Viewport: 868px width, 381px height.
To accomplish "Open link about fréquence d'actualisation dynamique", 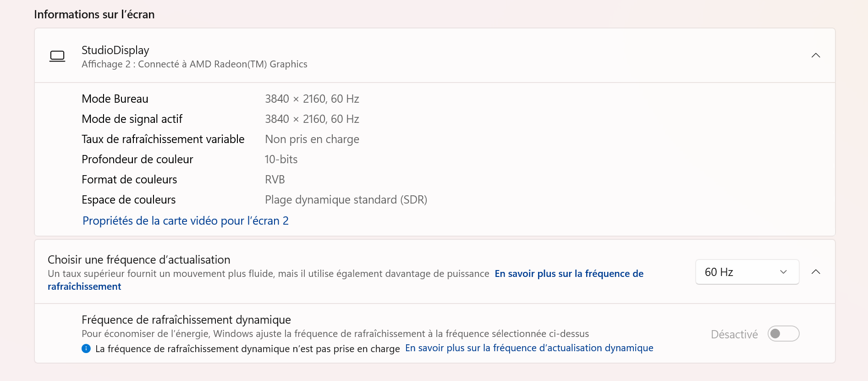I will tap(529, 348).
